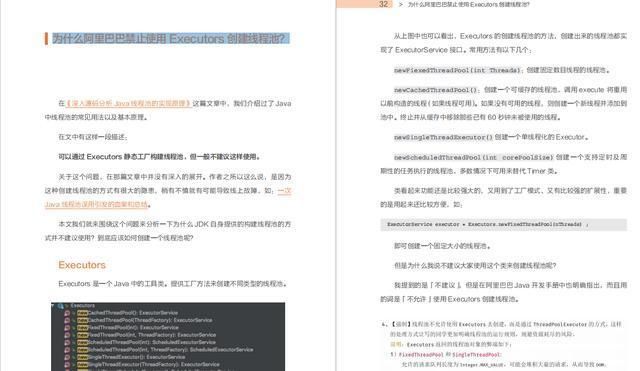
Task: Click the header breadcrumb beside page number 32
Action: tap(468, 4)
